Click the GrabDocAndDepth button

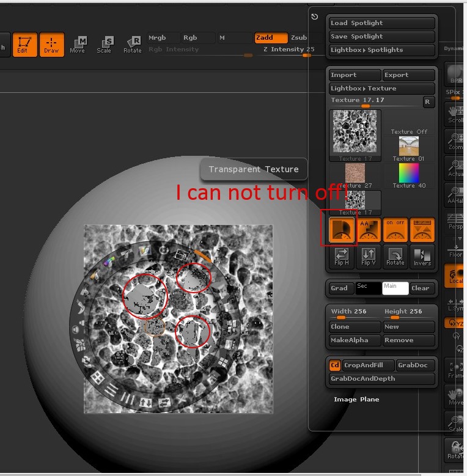pos(381,379)
